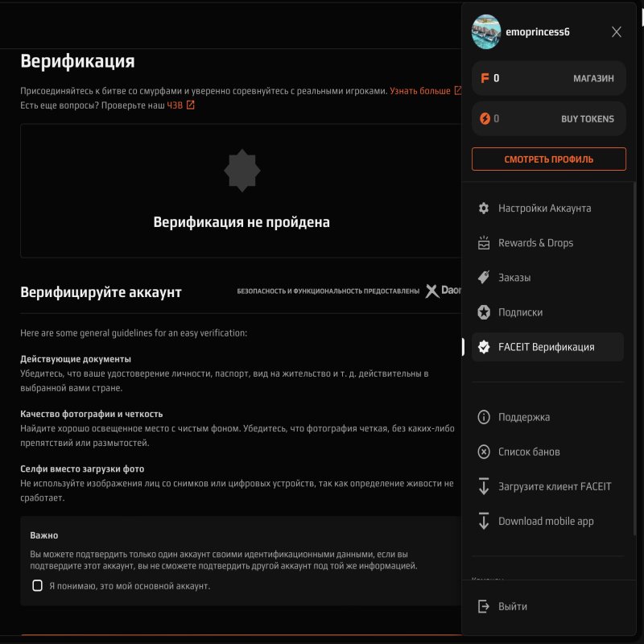This screenshot has width=644, height=644.
Task: Click the Заказы tag icon
Action: (483, 277)
